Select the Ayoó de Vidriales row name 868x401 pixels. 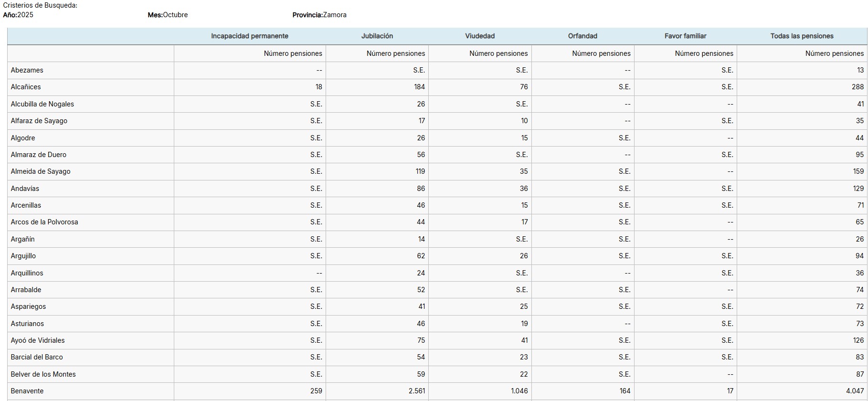click(x=38, y=340)
